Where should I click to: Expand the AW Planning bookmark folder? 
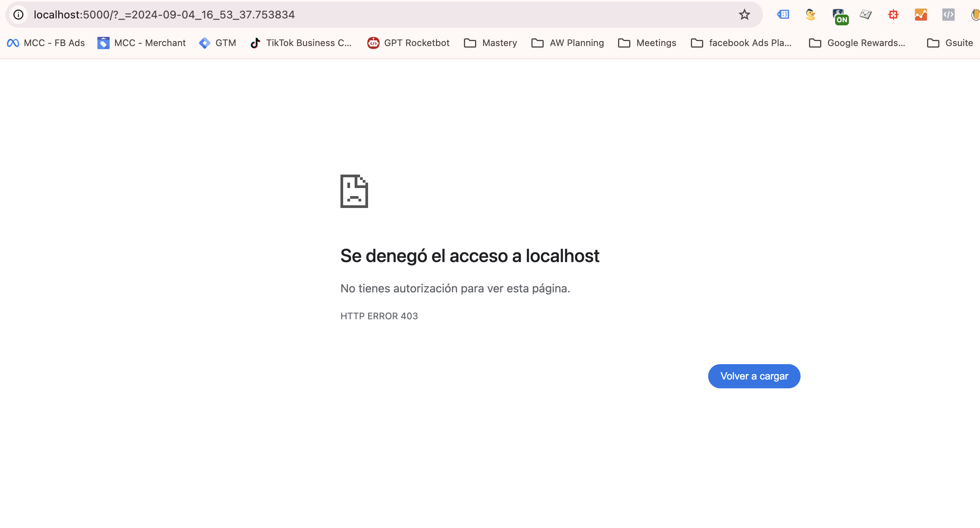point(568,43)
